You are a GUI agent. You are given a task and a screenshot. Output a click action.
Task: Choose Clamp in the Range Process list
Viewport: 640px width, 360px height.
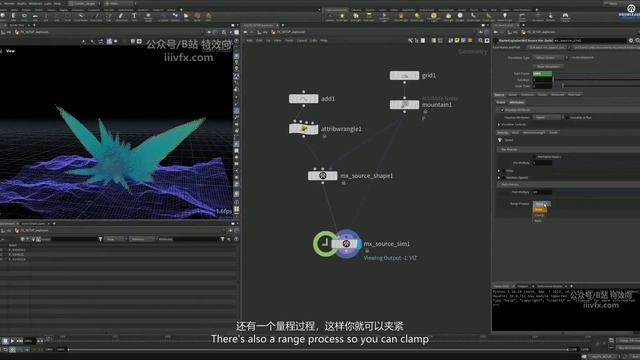[x=539, y=215]
